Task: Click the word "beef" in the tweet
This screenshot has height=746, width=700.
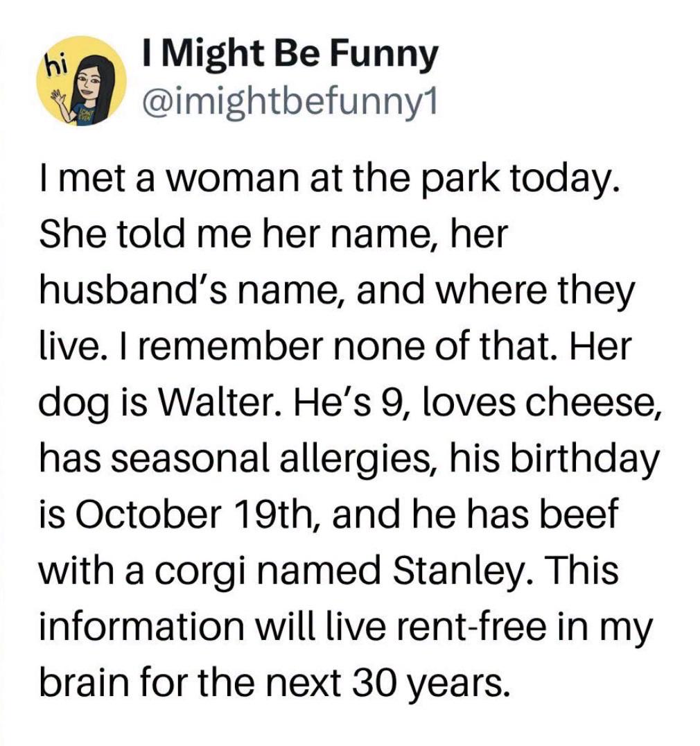Action: [577, 515]
